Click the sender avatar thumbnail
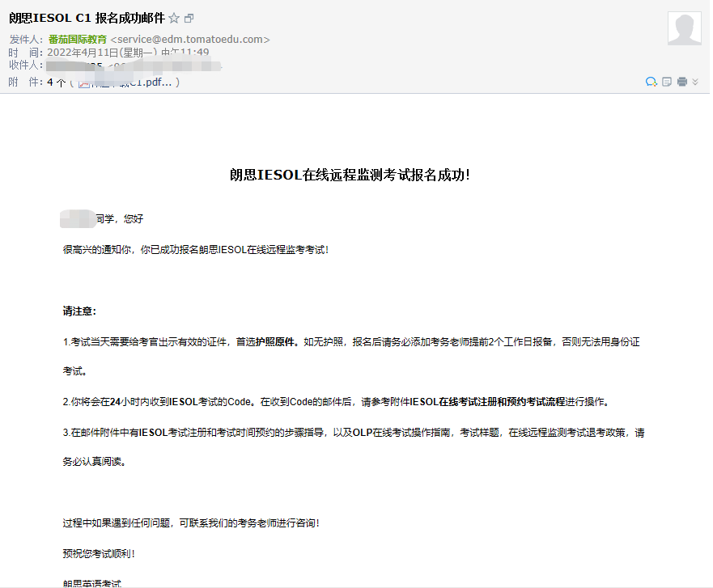The width and height of the screenshot is (713, 588). pos(685,28)
